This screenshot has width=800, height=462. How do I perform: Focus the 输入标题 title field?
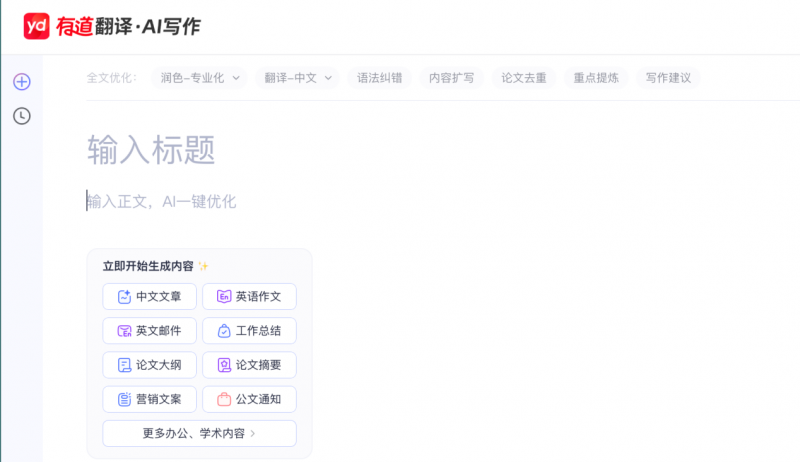[151, 150]
